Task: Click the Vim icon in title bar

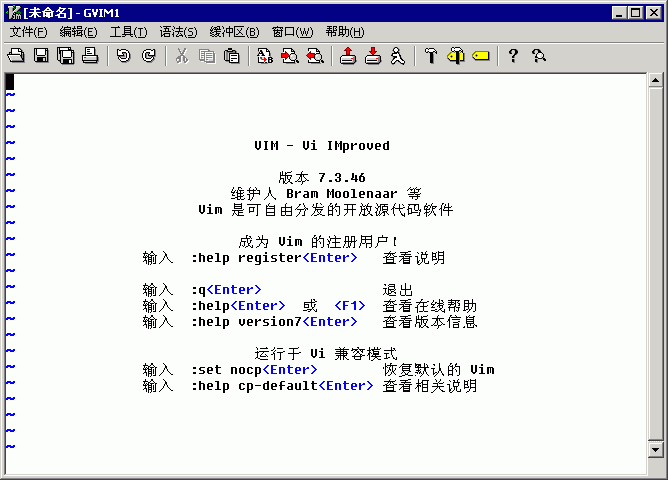Action: click(x=14, y=13)
